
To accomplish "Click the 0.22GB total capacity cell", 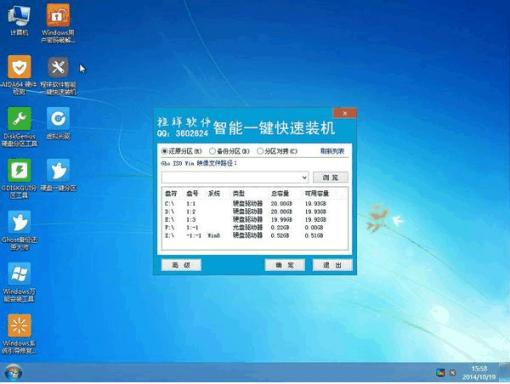I will click(280, 228).
